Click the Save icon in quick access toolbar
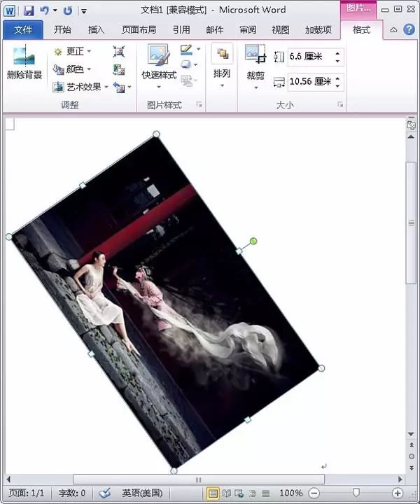 pos(29,10)
